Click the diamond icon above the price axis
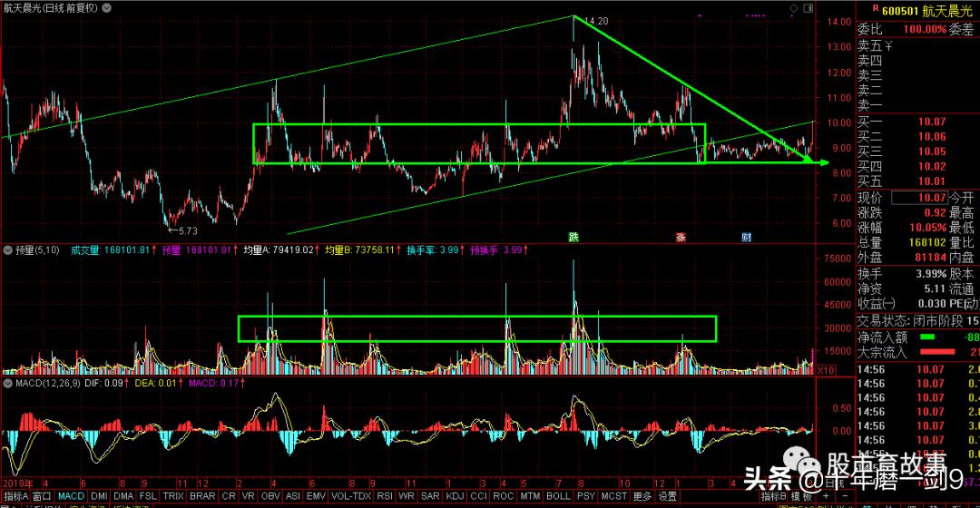 pyautogui.click(x=794, y=8)
